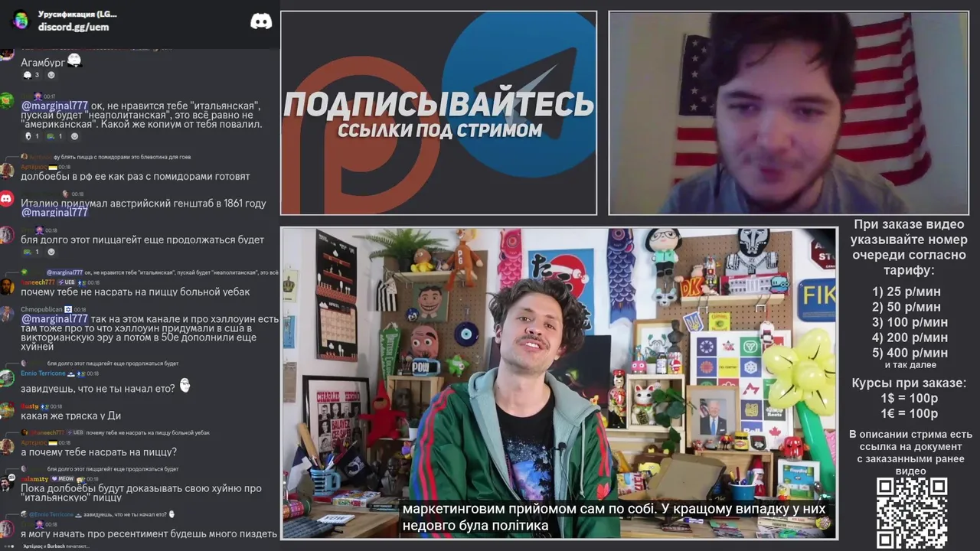Add a reaction to the 'пиццагейт еще продолжаться' message

51,252
